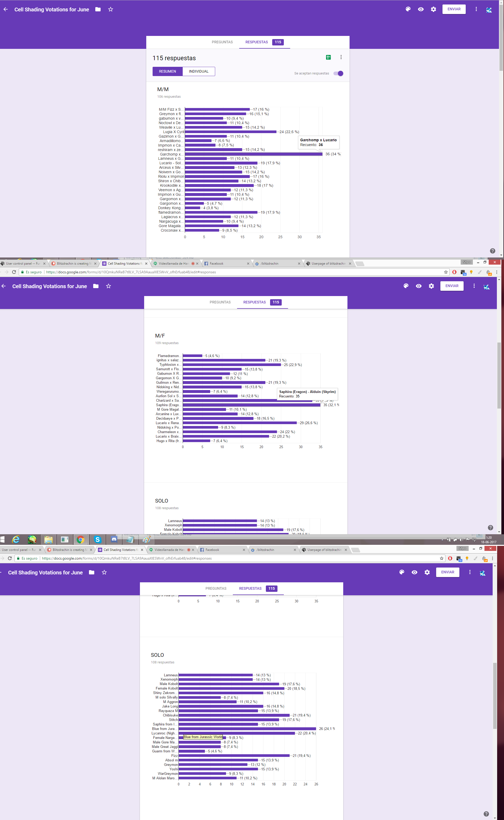The height and width of the screenshot is (820, 504).
Task: Toggle the 'Se aceptan respuestas' switch
Action: coord(338,73)
